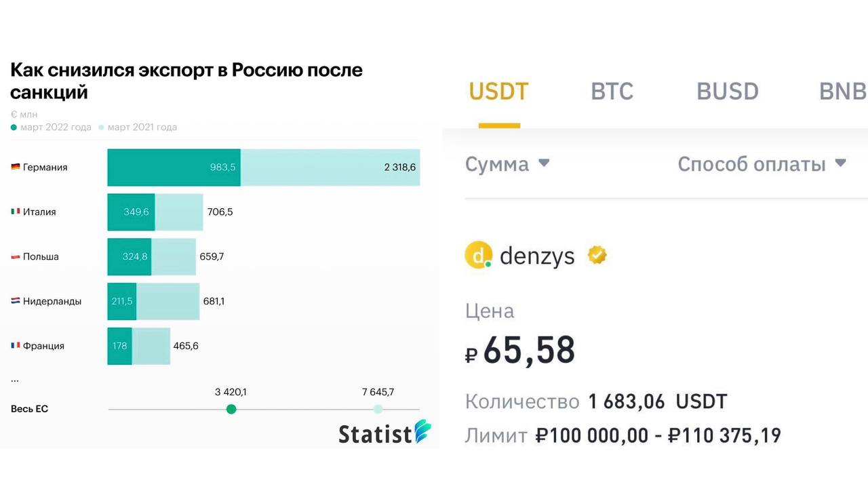Screen dimensions: 868x495
Task: Toggle the март 2021 года legend dot
Action: (102, 127)
